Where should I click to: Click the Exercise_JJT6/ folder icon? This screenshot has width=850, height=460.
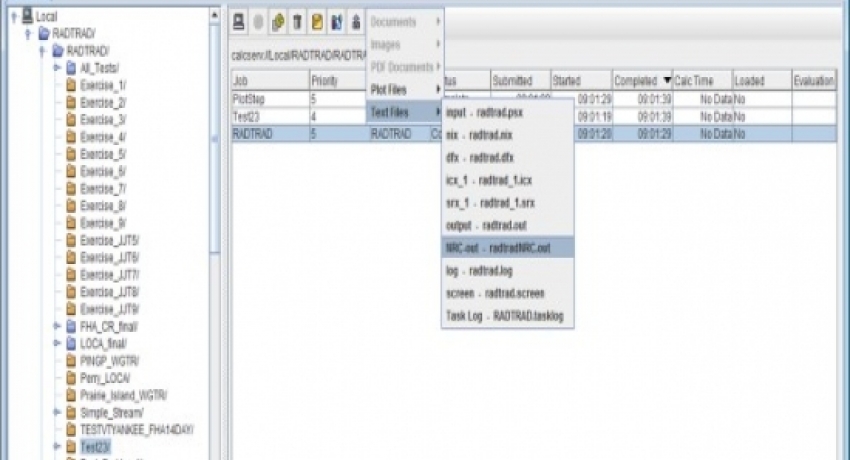click(71, 257)
